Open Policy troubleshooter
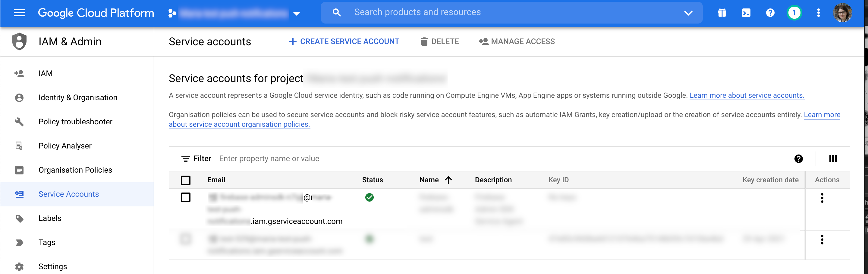Screen dimensions: 868x274 [x=77, y=122]
